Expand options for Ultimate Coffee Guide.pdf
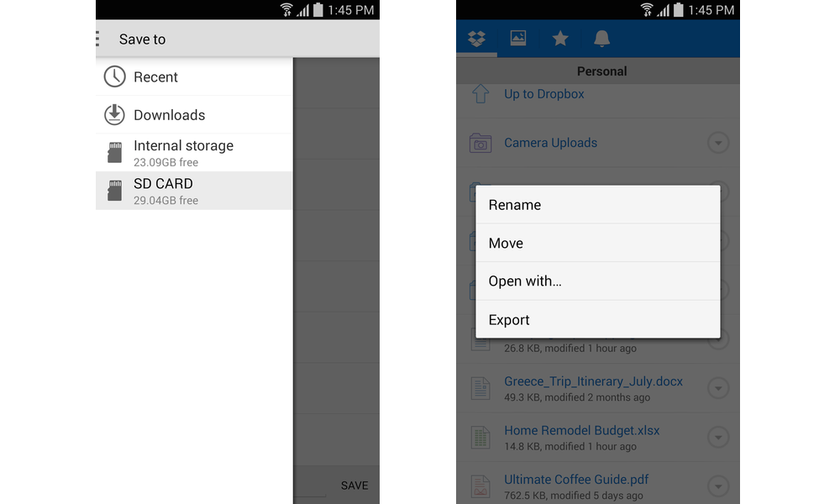840x504 pixels. click(x=717, y=486)
